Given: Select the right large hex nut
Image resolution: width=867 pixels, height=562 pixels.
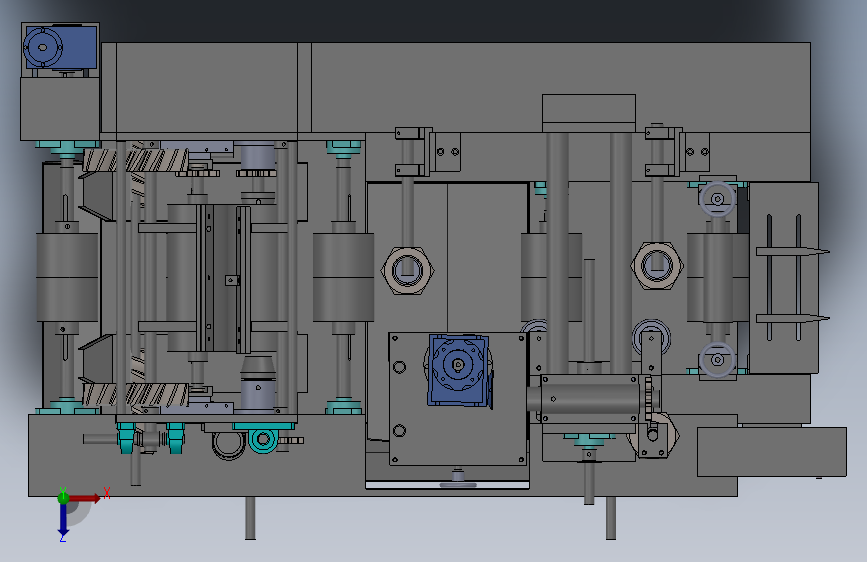Looking at the screenshot, I should (657, 266).
